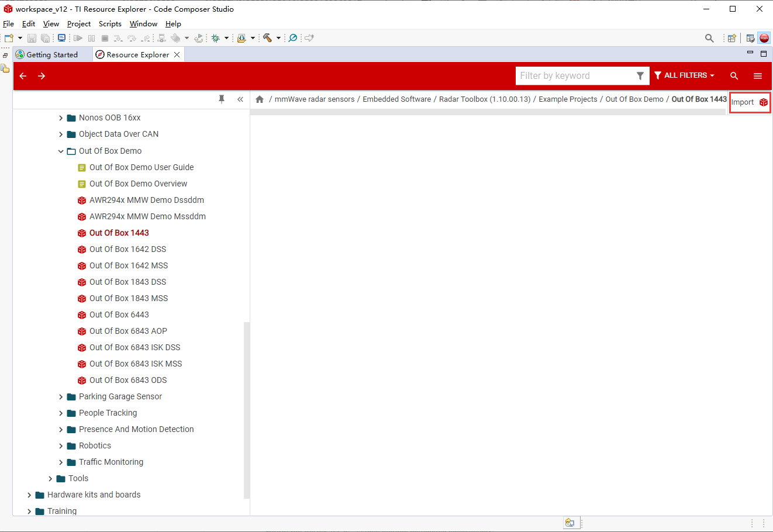Open the mmWave radar sensors breadcrumb

click(315, 99)
